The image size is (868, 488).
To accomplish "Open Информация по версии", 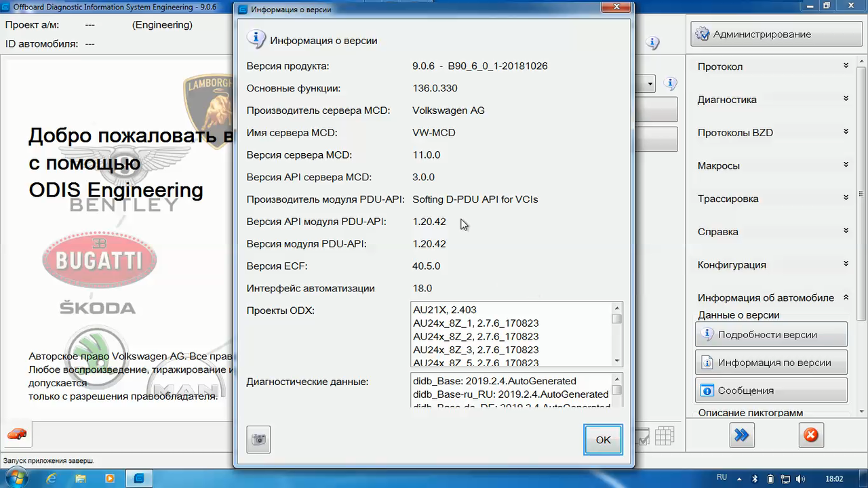I will tap(771, 363).
